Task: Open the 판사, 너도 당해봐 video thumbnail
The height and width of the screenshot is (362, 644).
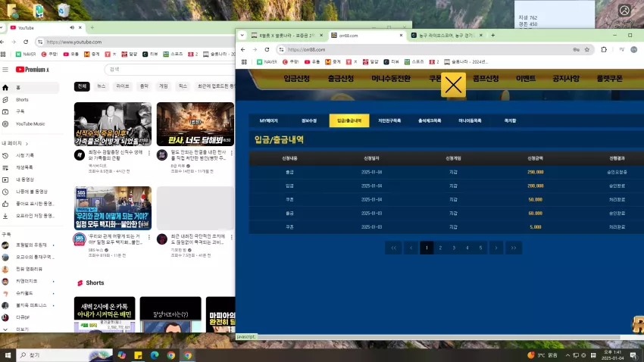Action: click(195, 124)
